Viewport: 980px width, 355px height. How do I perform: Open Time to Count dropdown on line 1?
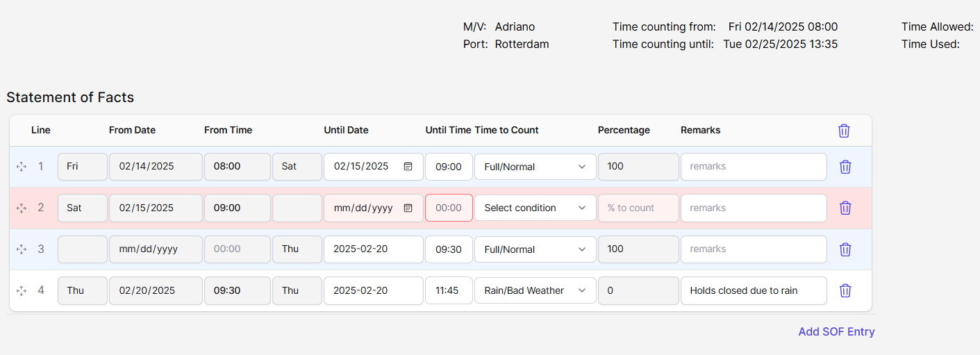[535, 167]
